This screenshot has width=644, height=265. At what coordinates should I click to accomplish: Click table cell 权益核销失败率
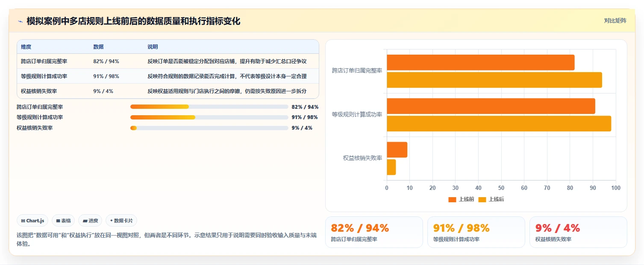tap(39, 91)
